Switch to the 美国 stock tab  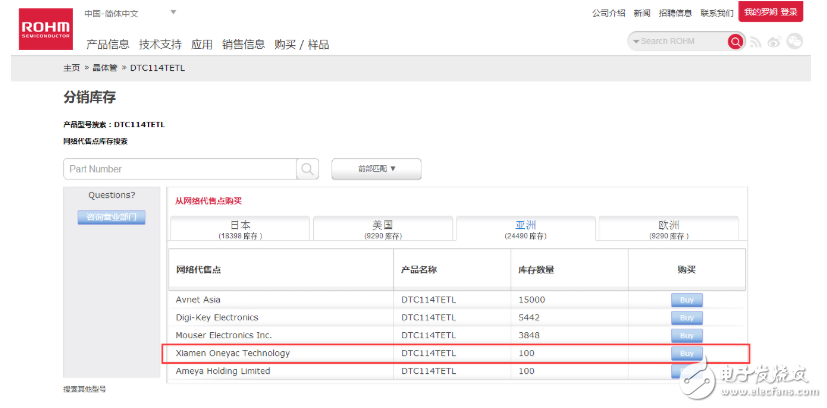[x=383, y=228]
